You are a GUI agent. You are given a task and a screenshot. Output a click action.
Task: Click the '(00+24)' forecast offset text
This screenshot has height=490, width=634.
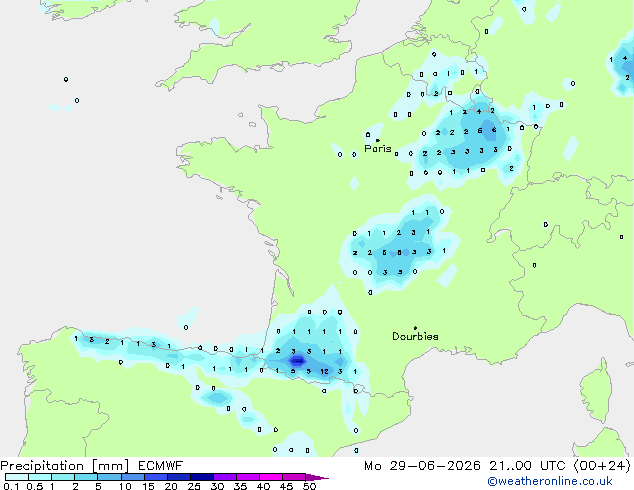(602, 466)
